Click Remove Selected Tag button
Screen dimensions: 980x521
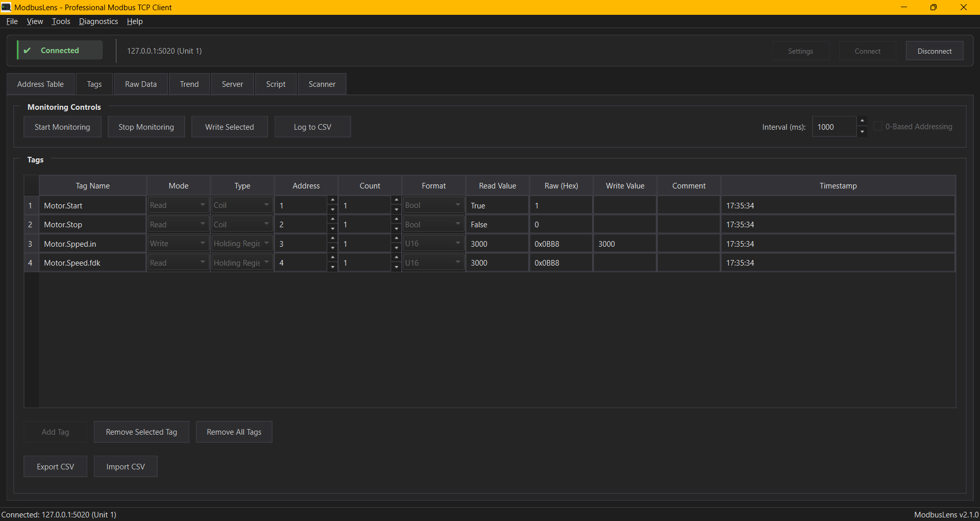(x=141, y=432)
